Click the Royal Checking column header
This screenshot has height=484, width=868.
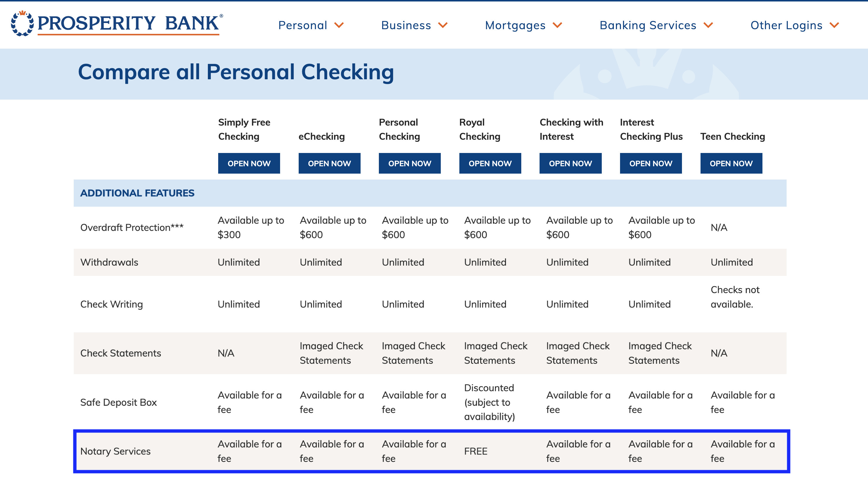pos(479,129)
